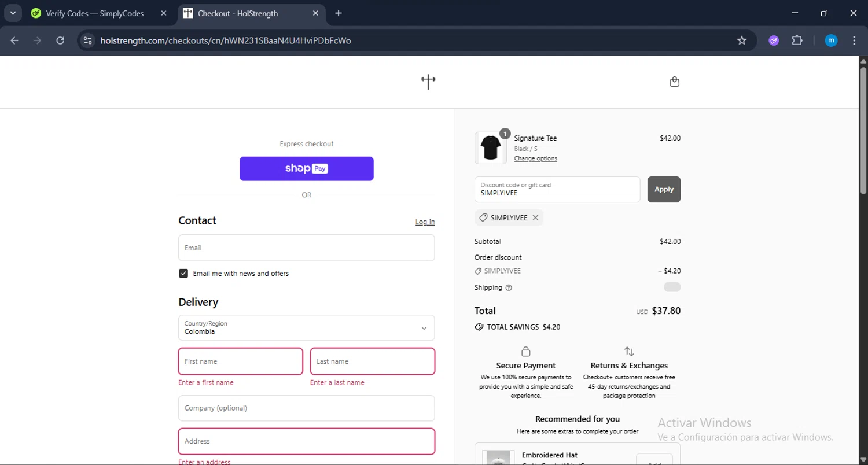This screenshot has width=868, height=465.
Task: Open the shopping bag cart icon
Action: [x=674, y=82]
